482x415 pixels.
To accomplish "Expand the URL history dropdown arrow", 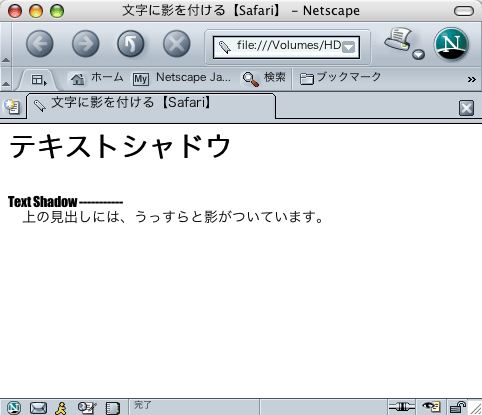I will tap(349, 47).
